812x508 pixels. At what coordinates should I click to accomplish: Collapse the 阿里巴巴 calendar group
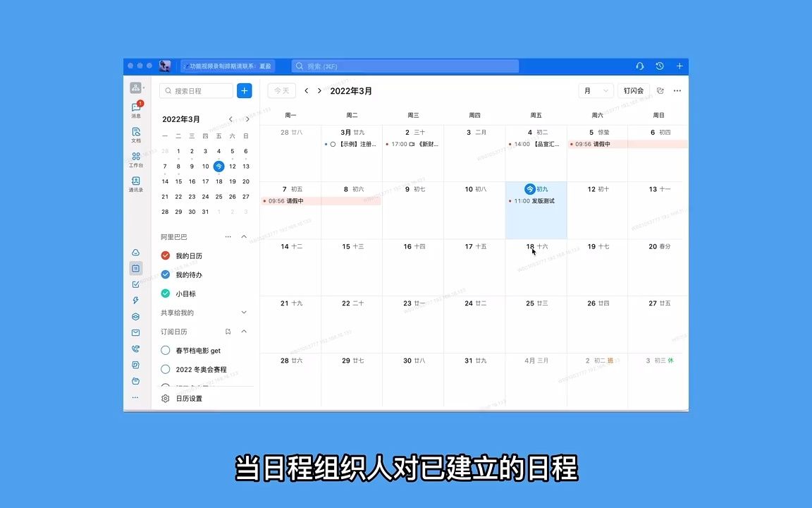click(x=243, y=236)
